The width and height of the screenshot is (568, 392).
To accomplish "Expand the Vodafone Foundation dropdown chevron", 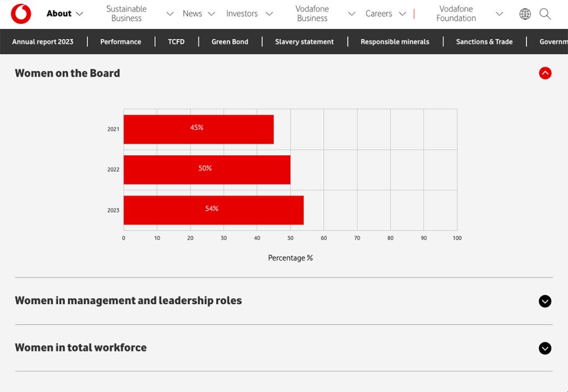I will [x=499, y=14].
